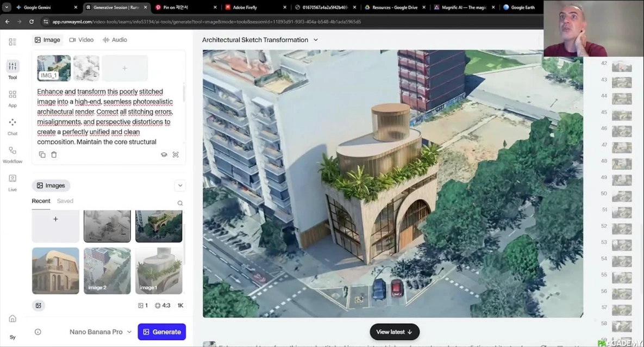
Task: Click the info icon beside model name
Action: tap(38, 332)
